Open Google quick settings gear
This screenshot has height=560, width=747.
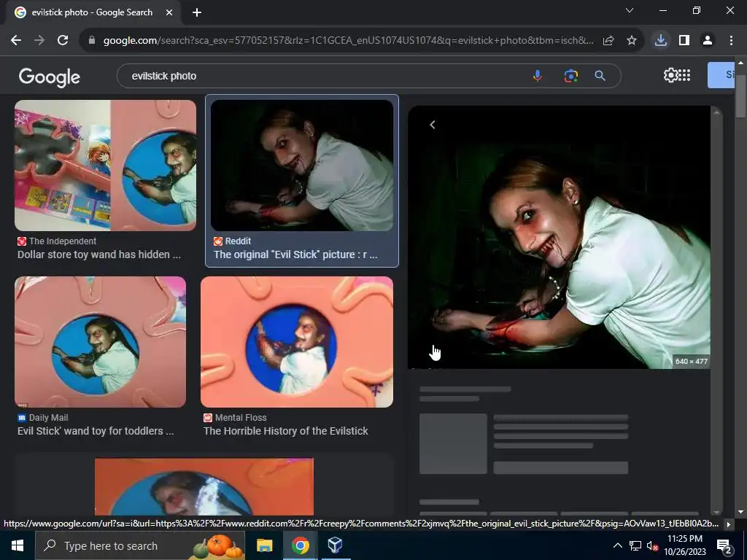point(670,75)
